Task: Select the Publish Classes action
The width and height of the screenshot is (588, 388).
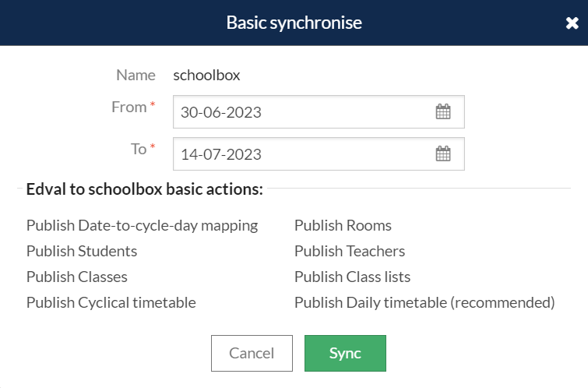Action: point(77,277)
